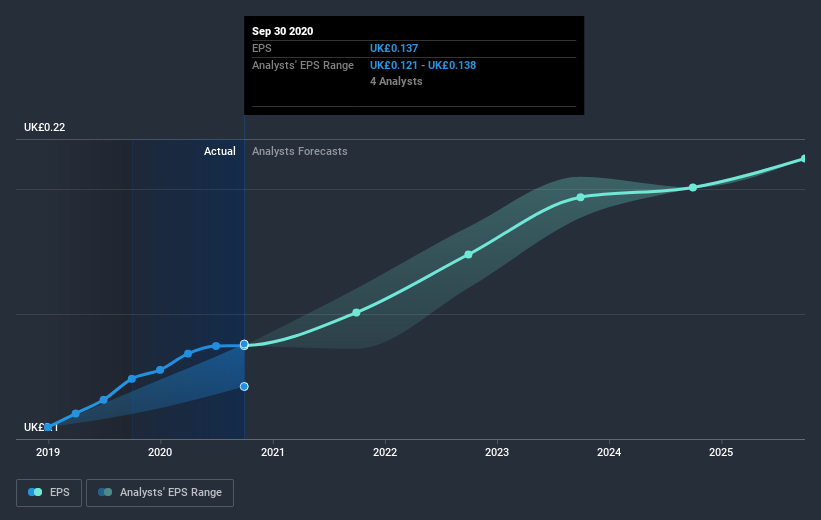Screen dimensions: 821x520
Task: Click the Analysts Forecasts label
Action: coord(299,151)
